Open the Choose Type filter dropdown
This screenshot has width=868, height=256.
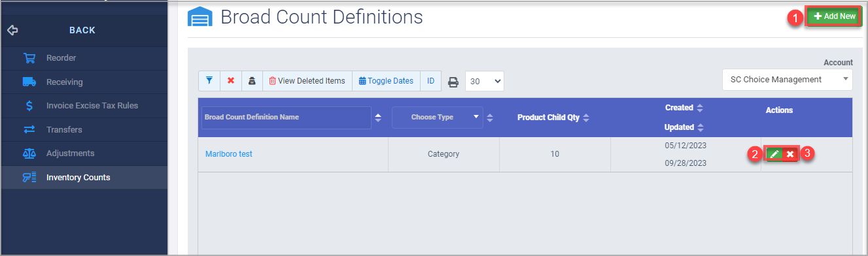[x=438, y=118]
